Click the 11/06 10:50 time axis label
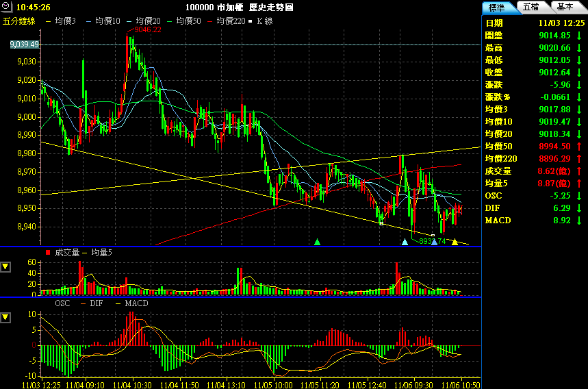588x389 pixels. (x=461, y=385)
